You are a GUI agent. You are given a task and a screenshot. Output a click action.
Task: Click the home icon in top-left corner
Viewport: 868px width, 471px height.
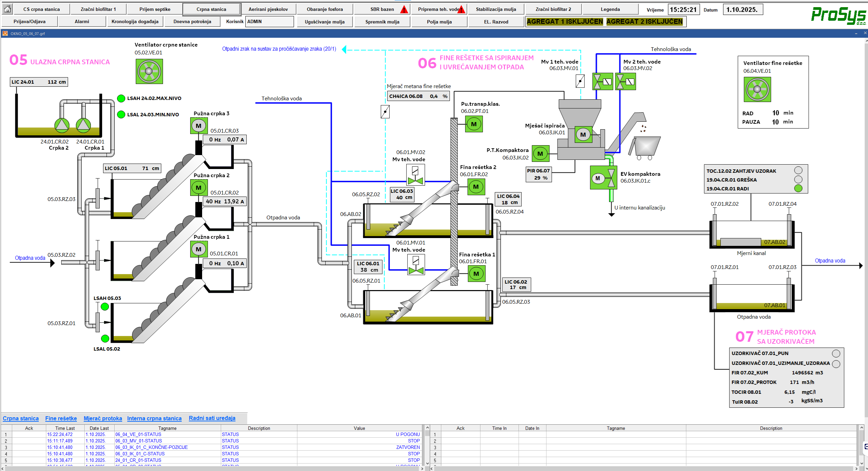pos(7,9)
